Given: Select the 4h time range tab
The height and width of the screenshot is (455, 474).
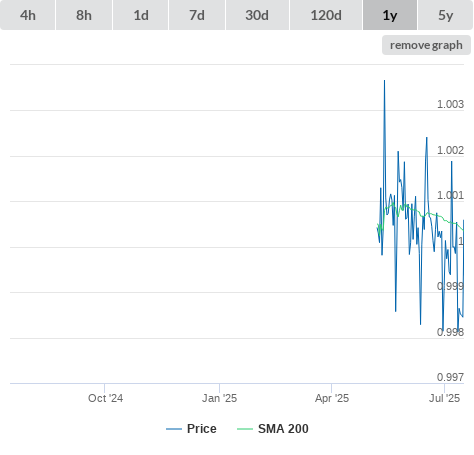Looking at the screenshot, I should coord(28,15).
